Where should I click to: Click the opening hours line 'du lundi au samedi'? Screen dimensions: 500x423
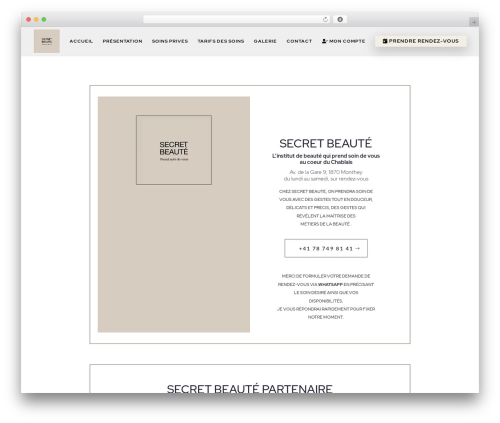pos(326,179)
